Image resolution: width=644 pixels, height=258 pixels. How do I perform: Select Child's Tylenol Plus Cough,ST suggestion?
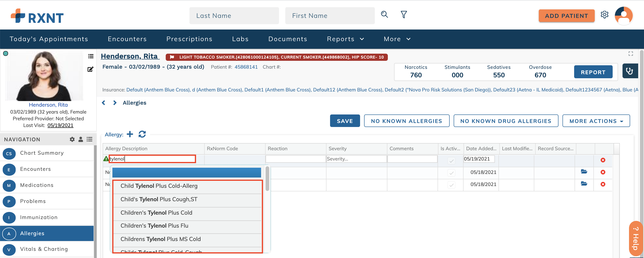coord(187,199)
